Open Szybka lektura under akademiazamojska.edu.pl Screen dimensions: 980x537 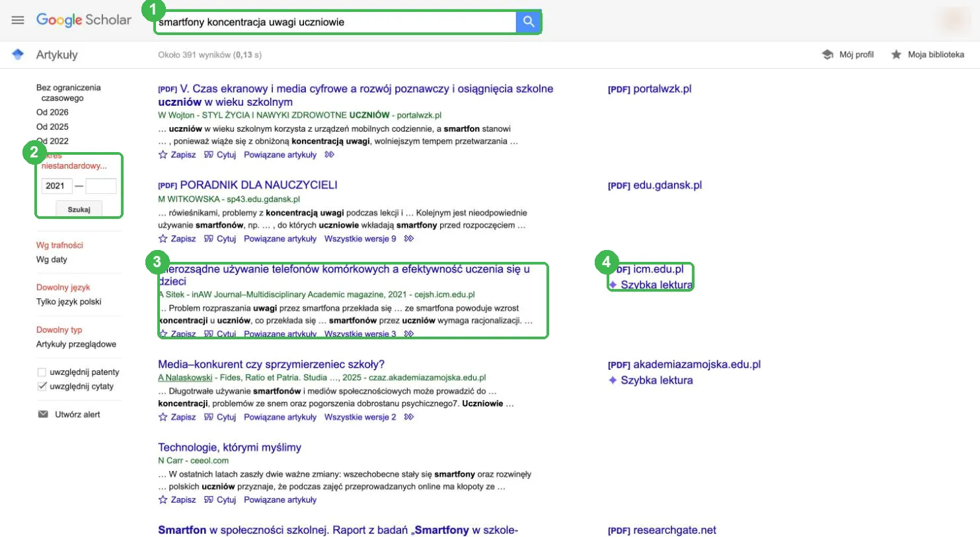pos(650,380)
